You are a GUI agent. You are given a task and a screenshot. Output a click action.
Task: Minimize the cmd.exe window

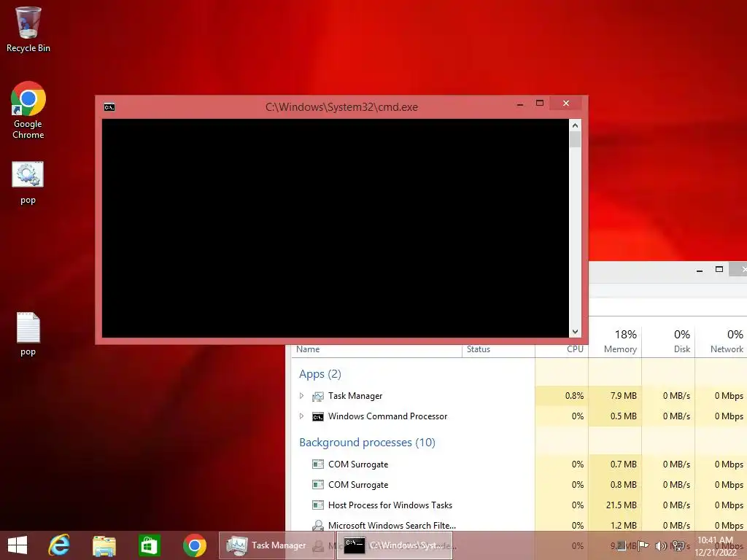coord(520,104)
